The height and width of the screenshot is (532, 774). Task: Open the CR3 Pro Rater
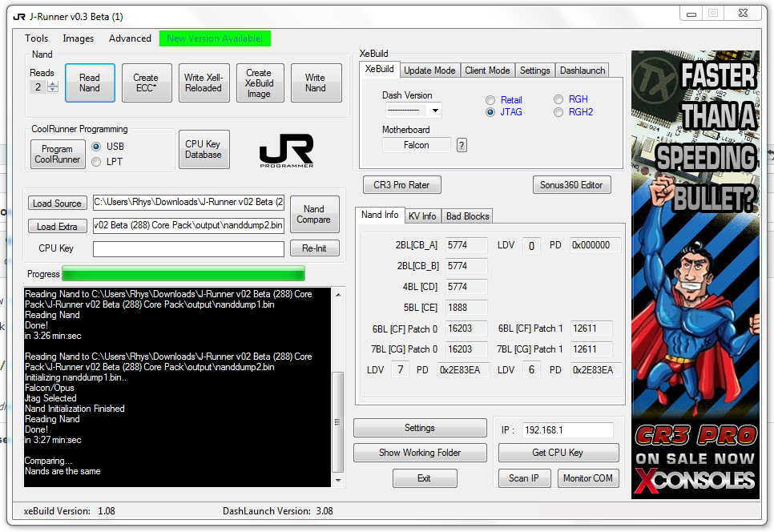point(401,185)
